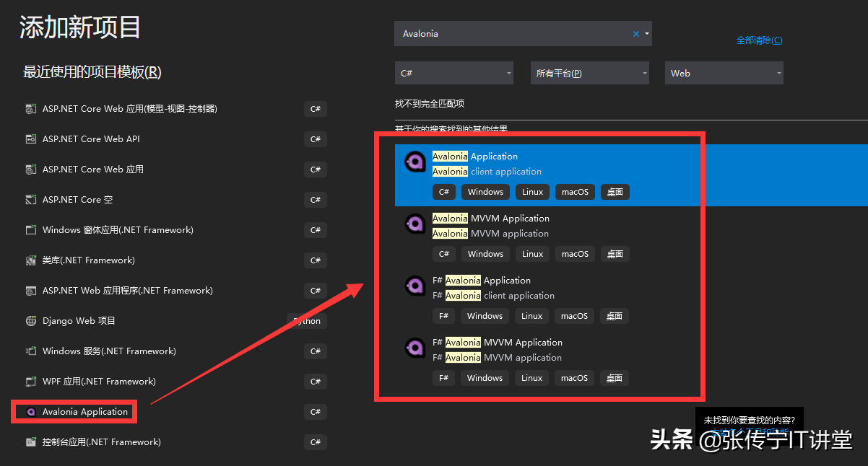Click the ASP.NET Core 空 template icon

coord(30,200)
